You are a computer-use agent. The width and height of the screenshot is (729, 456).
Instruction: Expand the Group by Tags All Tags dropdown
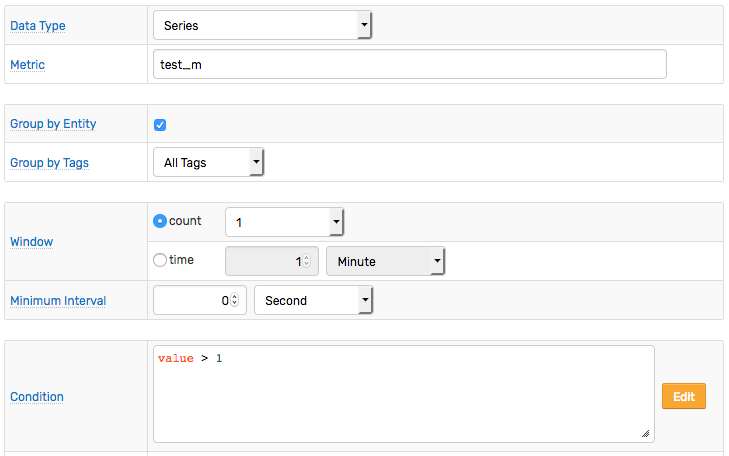(x=208, y=162)
